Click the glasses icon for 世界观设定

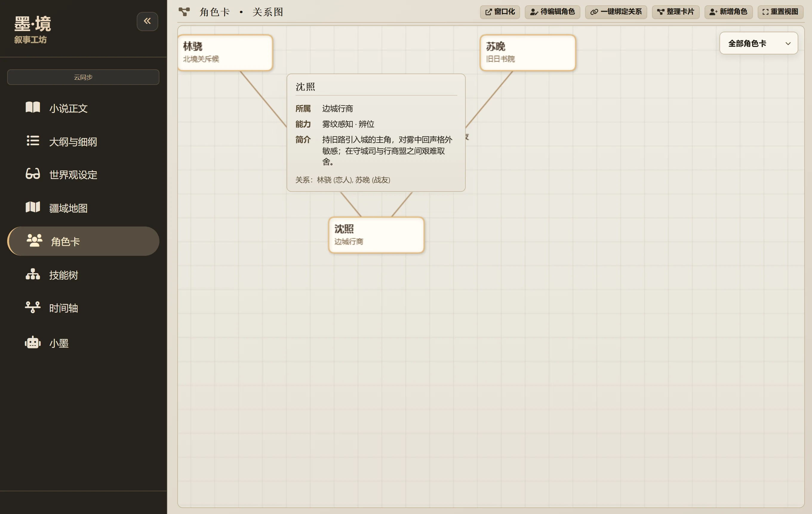pyautogui.click(x=33, y=174)
